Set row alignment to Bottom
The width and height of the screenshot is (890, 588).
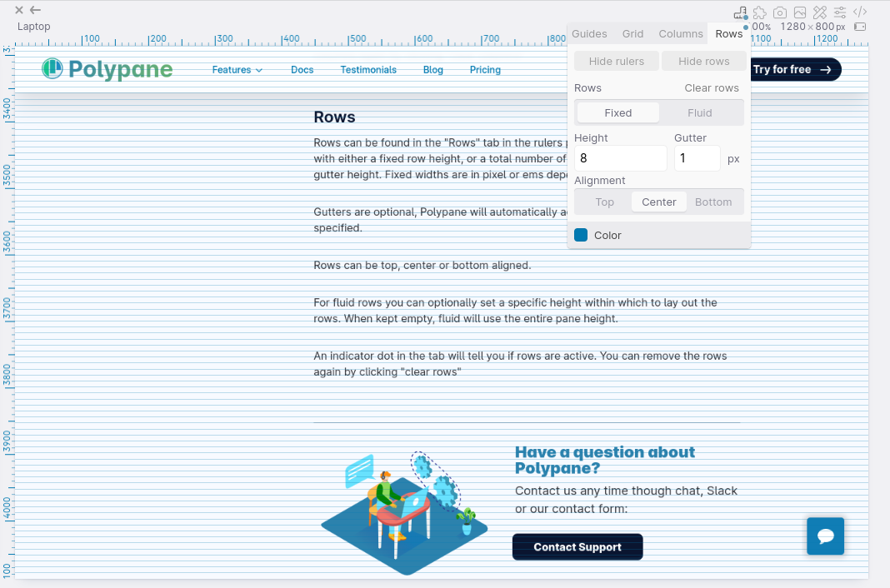[713, 202]
